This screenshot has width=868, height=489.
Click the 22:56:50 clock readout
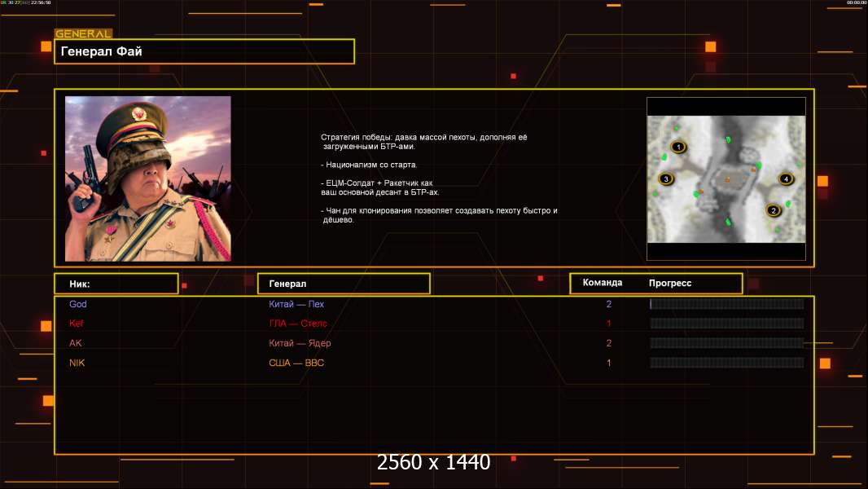pyautogui.click(x=41, y=2)
